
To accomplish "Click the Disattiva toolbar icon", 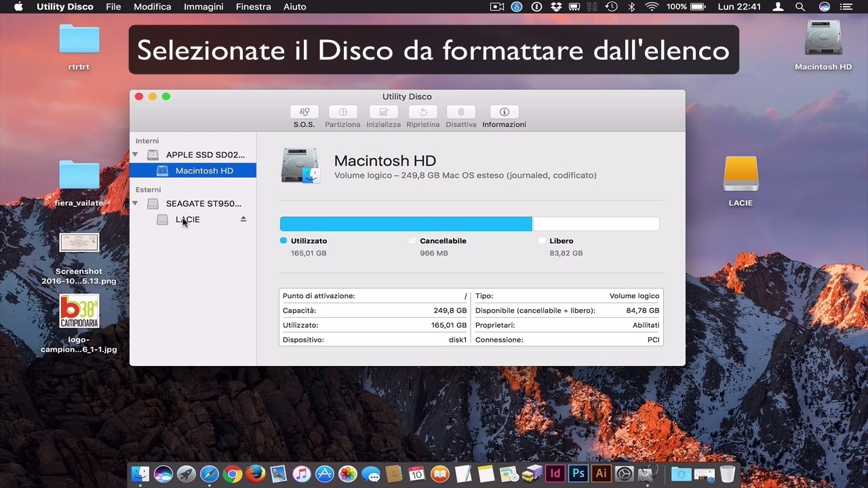I will tap(461, 112).
